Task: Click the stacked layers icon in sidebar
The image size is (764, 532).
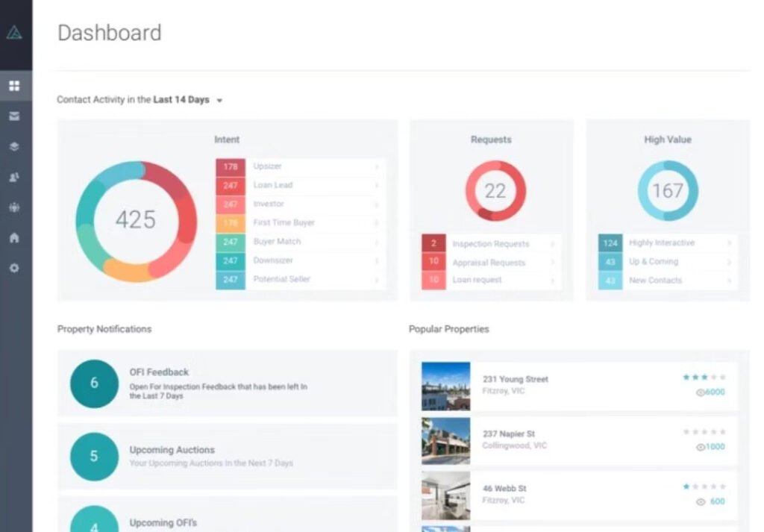Action: [14, 147]
